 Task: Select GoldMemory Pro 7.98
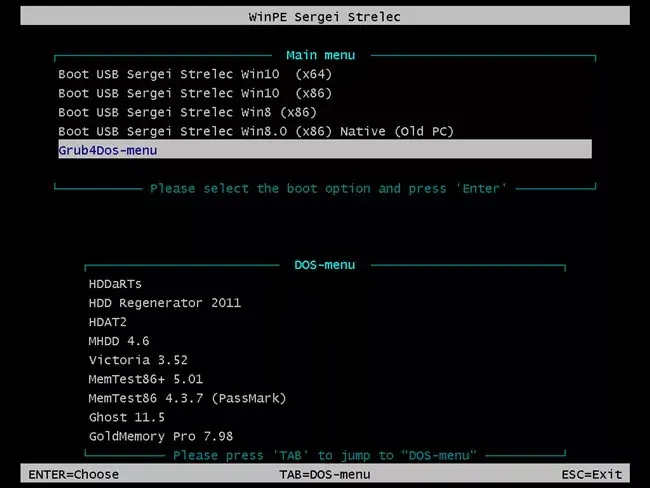pos(161,437)
